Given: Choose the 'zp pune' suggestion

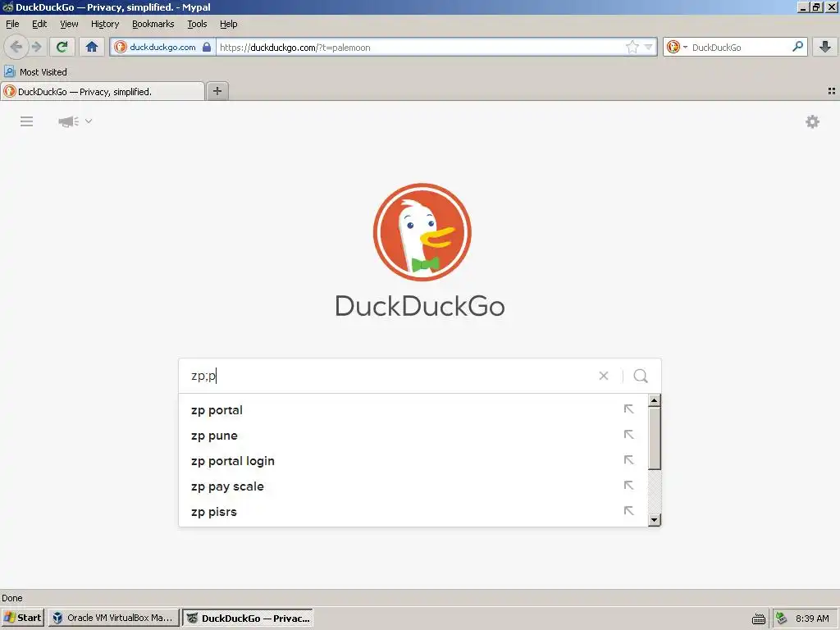Looking at the screenshot, I should click(413, 436).
